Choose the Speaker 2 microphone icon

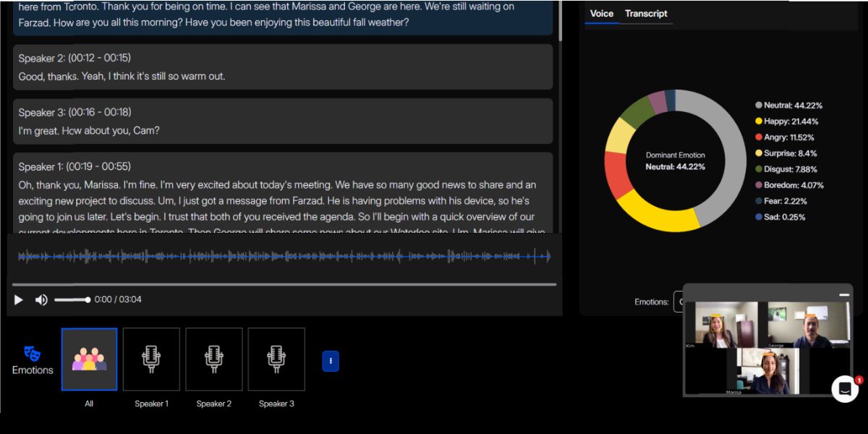point(213,359)
